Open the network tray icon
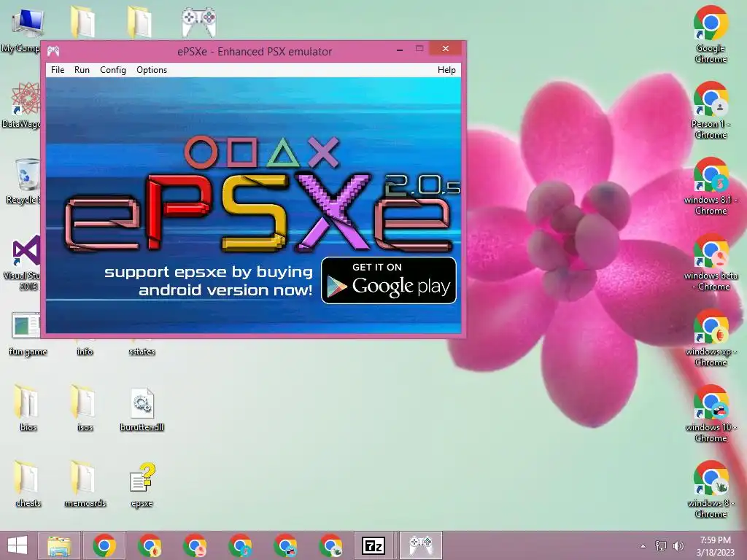The image size is (747, 560). coord(661,546)
